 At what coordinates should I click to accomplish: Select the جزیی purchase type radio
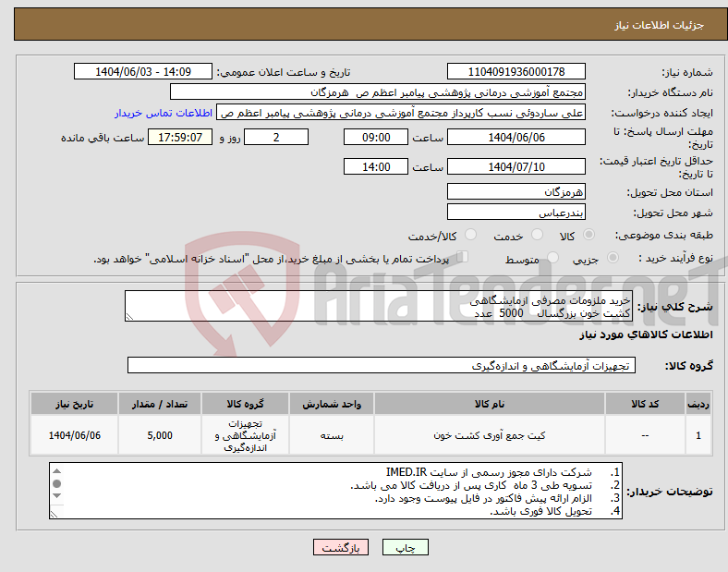613,258
